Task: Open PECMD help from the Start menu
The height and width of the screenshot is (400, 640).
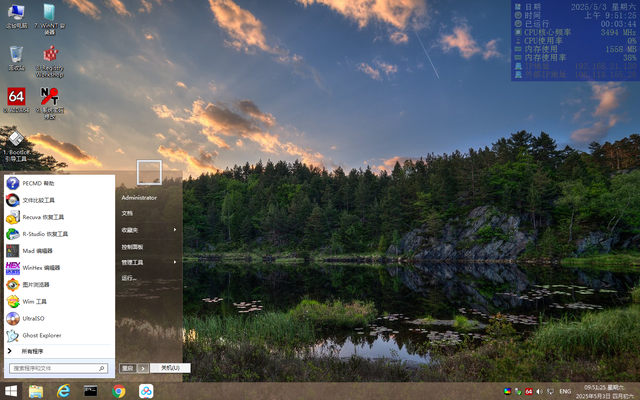Action: click(59, 183)
